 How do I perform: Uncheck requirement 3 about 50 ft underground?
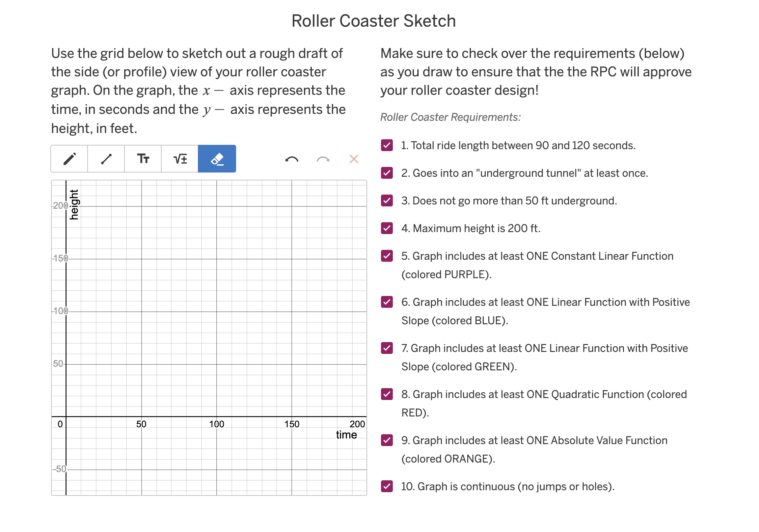(387, 200)
